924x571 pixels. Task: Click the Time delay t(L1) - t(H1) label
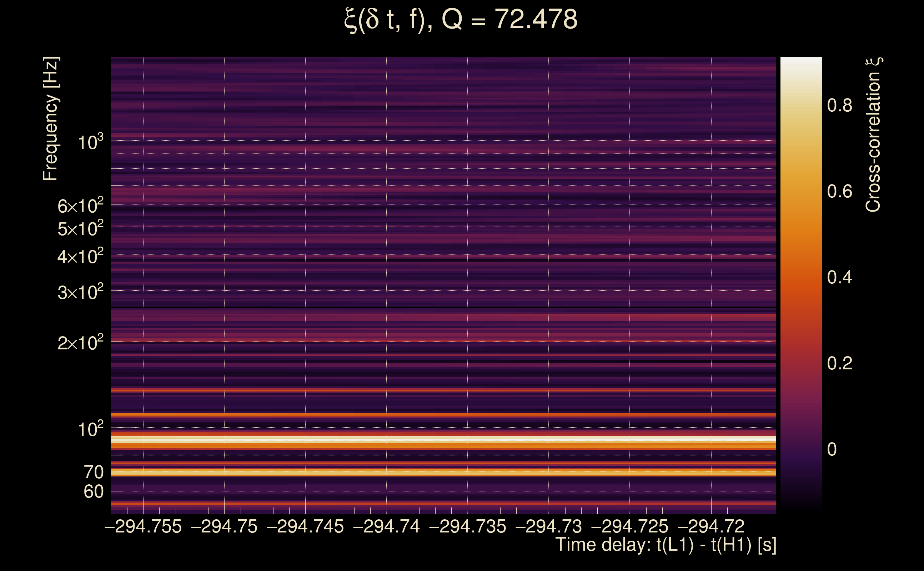coord(666,545)
